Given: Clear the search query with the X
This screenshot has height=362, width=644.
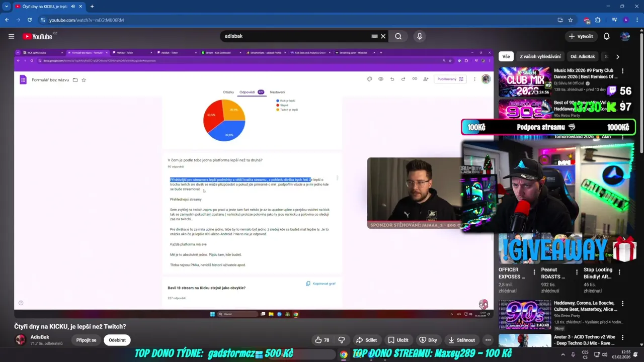Looking at the screenshot, I should [x=383, y=36].
